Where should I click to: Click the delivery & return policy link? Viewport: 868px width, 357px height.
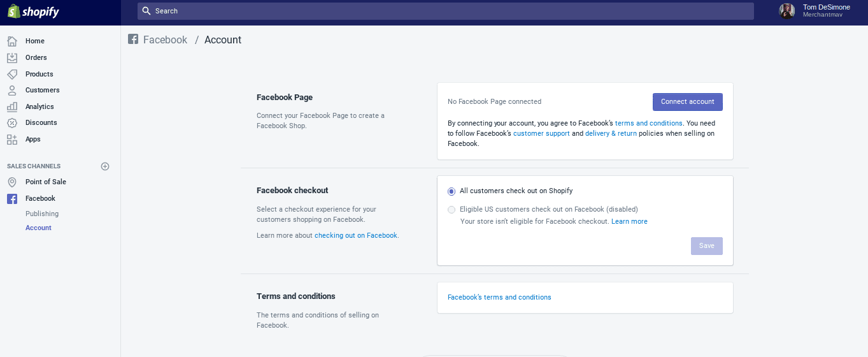611,134
